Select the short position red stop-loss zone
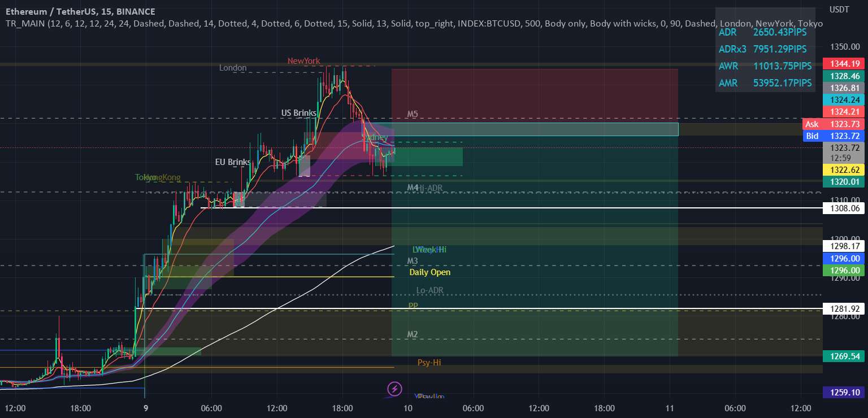This screenshot has height=418, width=868. point(535,96)
